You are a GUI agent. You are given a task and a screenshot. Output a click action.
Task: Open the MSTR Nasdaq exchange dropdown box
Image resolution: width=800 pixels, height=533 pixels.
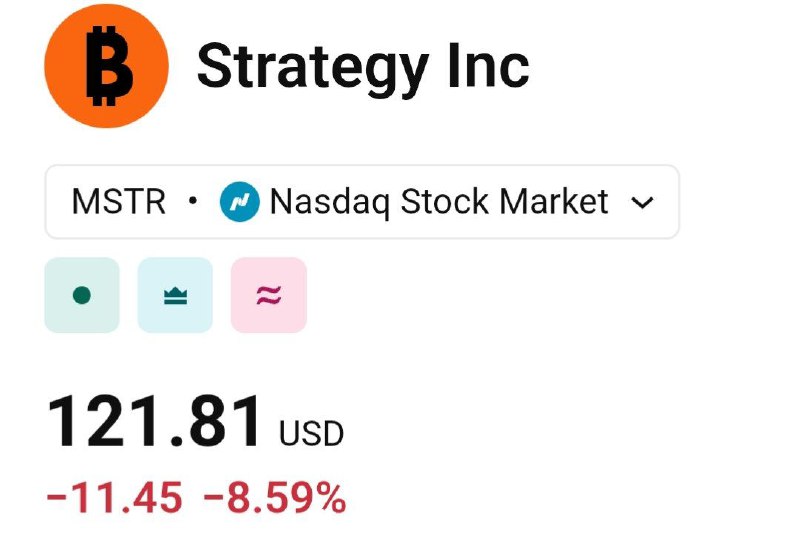362,202
